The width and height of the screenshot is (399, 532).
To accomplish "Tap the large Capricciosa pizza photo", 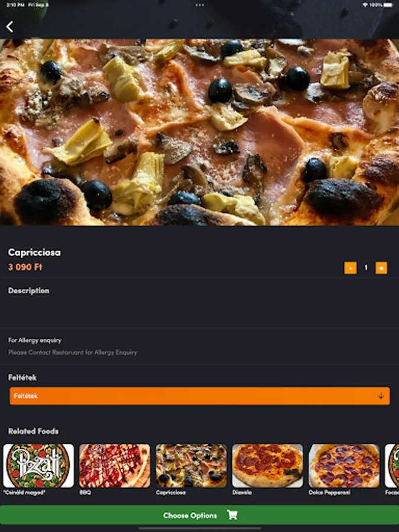I will click(x=200, y=132).
